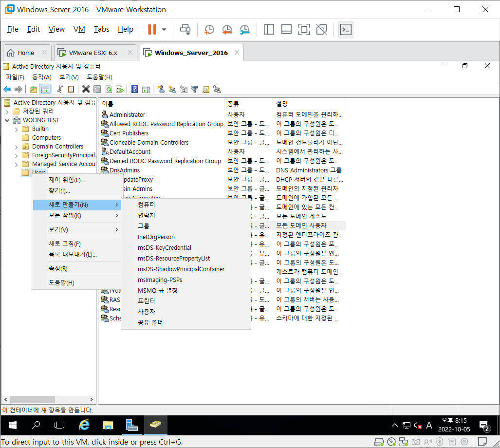Expand the Domain Controllers node
The image size is (500, 448).
coord(16,147)
